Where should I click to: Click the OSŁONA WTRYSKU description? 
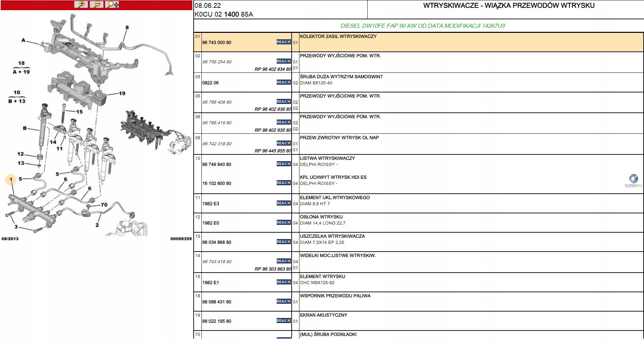[321, 217]
